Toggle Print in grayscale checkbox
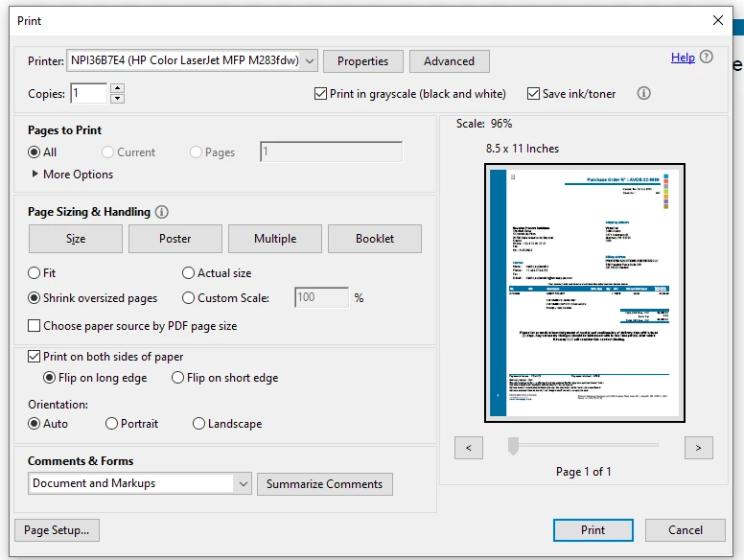This screenshot has height=560, width=744. click(x=320, y=93)
